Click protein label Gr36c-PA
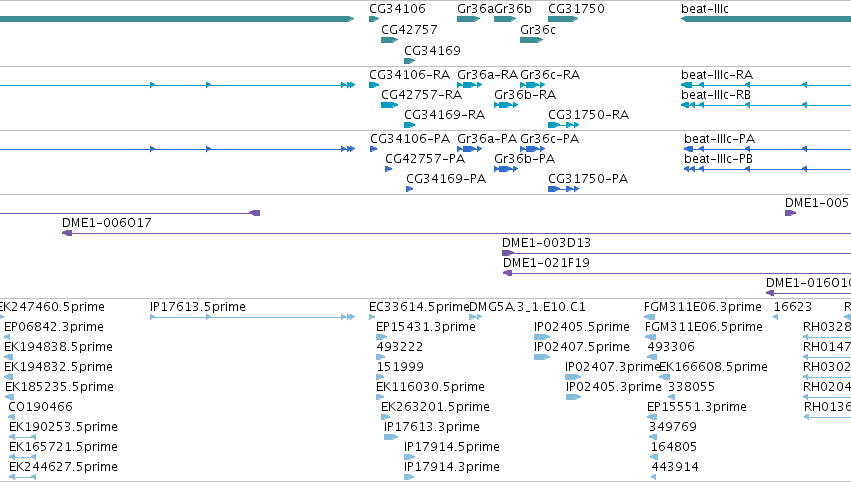This screenshot has height=482, width=851. click(x=550, y=138)
